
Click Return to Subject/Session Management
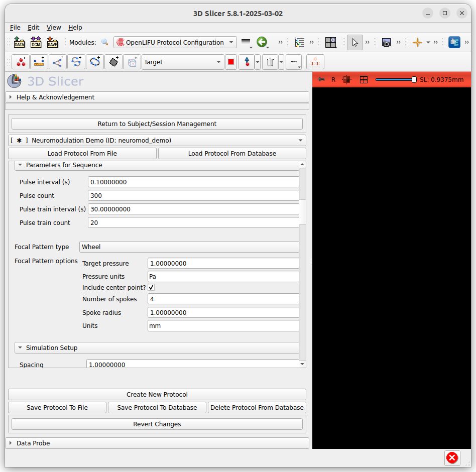point(157,124)
